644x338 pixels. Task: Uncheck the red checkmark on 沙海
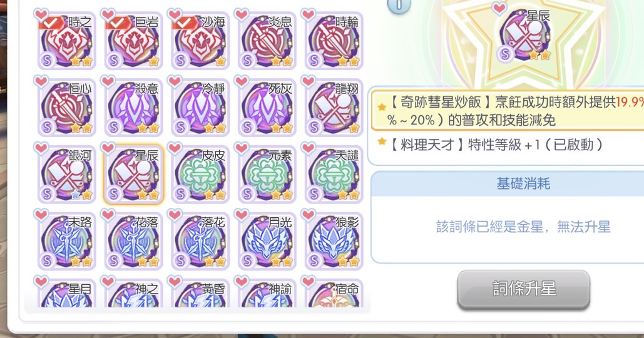click(184, 23)
